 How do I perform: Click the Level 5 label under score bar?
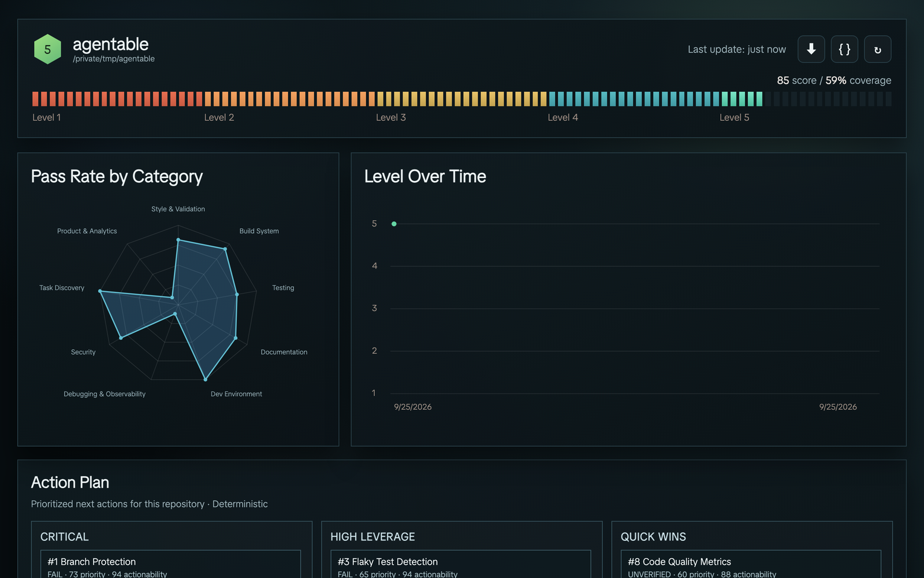(x=734, y=117)
